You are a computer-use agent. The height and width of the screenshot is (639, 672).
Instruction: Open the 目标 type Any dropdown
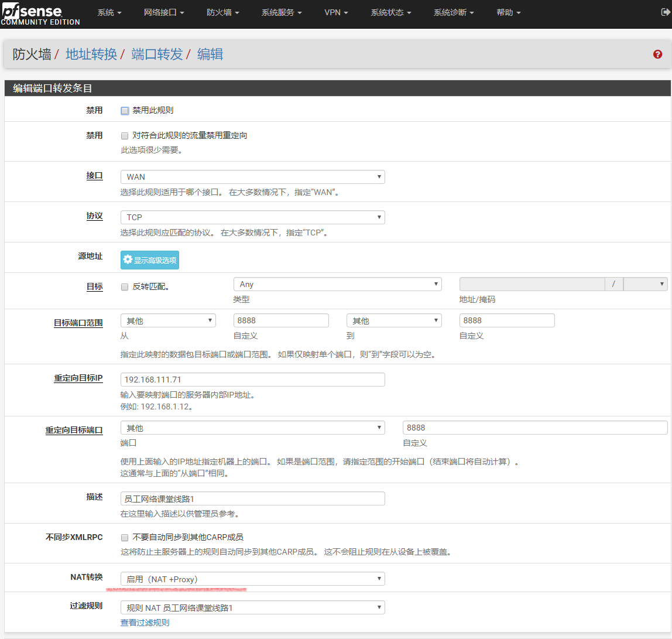(337, 284)
